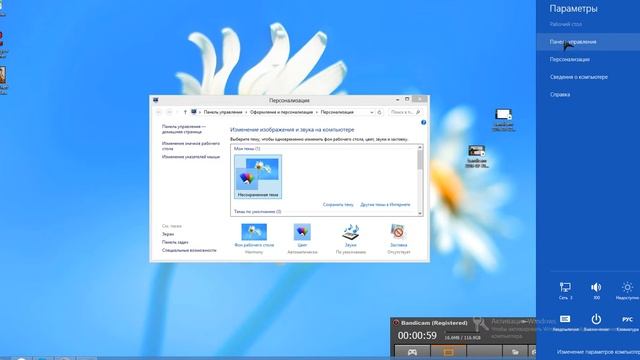Open Панель управления — домашняя страница link
Viewport: 640px width, 360px height.
pyautogui.click(x=184, y=129)
